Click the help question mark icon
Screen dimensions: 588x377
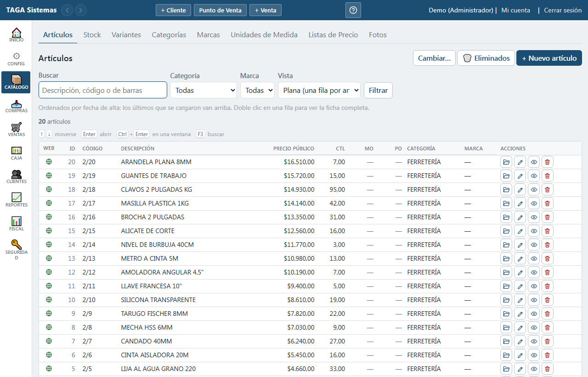353,10
